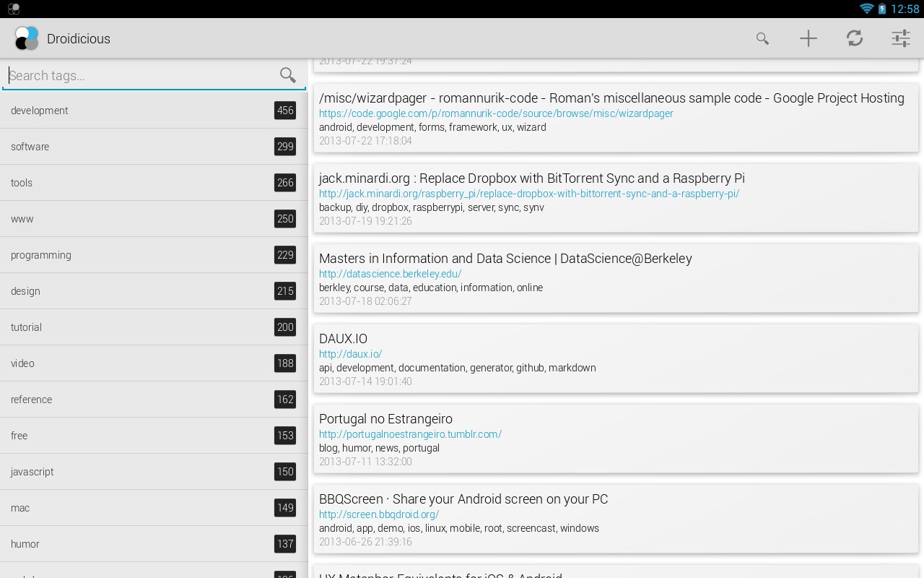
Task: Select the humor tag
Action: 154,544
